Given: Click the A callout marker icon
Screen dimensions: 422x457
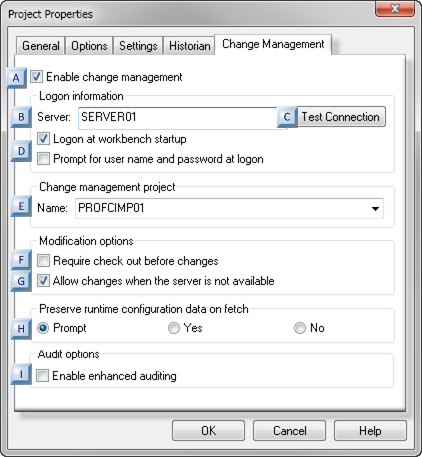Looking at the screenshot, I should coord(16,78).
